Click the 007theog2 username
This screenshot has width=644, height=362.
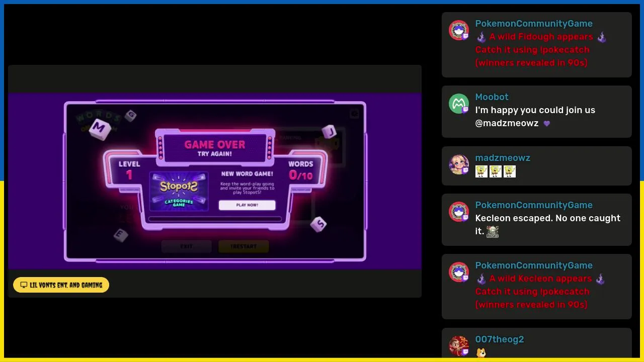pos(500,339)
